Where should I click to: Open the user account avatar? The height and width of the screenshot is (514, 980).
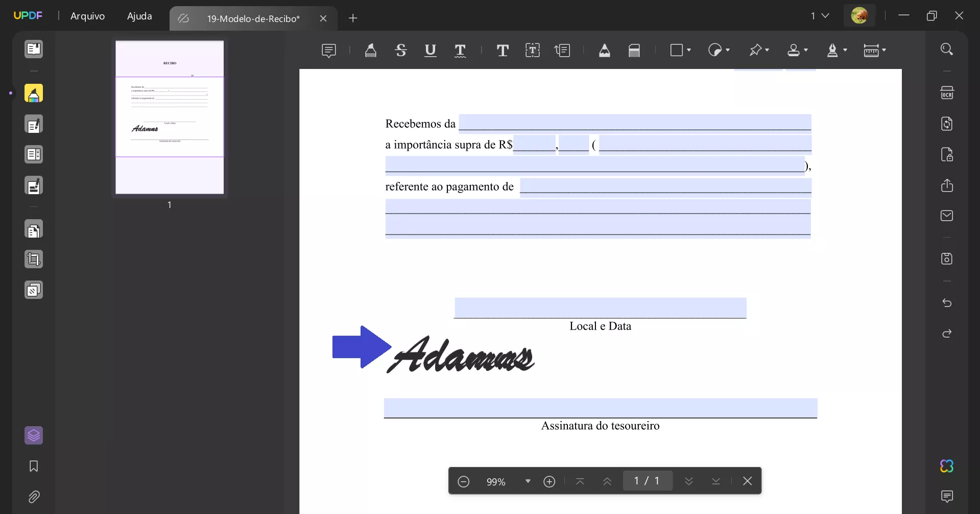coord(859,16)
